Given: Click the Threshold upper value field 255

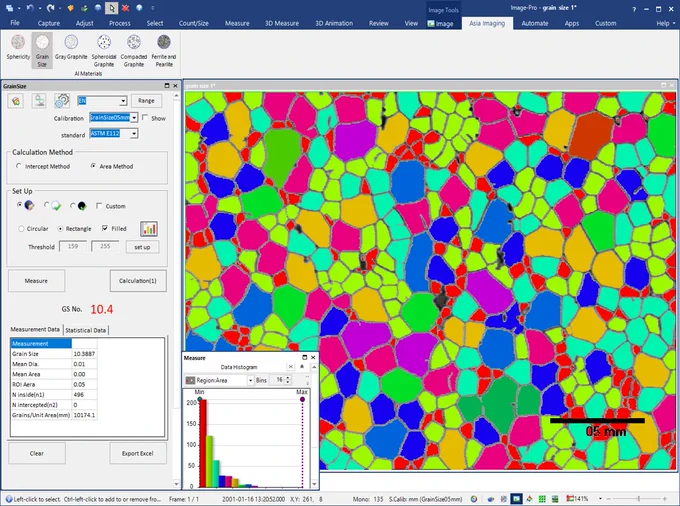Looking at the screenshot, I should coord(105,246).
